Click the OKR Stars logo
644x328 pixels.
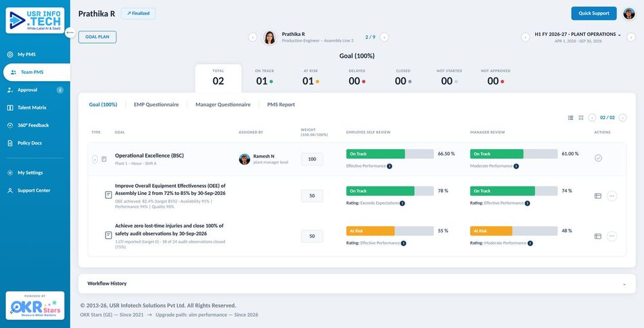pos(35,305)
